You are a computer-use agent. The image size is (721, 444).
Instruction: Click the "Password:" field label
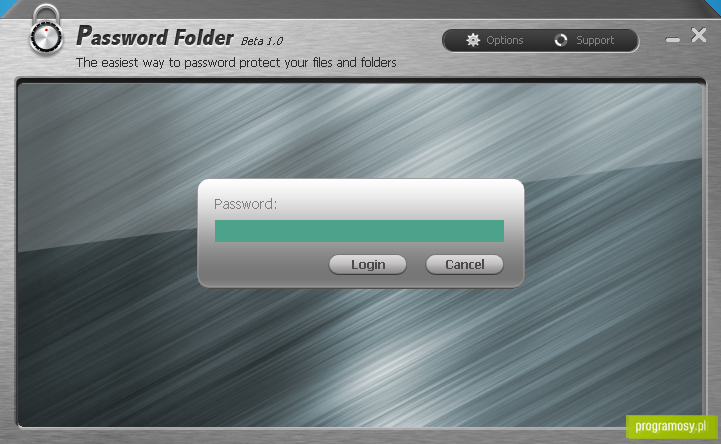point(246,204)
